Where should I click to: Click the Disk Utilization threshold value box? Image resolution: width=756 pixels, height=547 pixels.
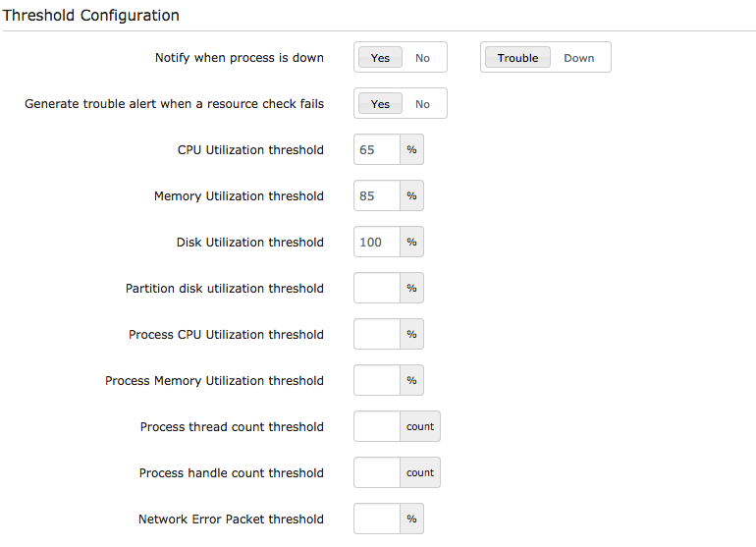click(x=377, y=243)
